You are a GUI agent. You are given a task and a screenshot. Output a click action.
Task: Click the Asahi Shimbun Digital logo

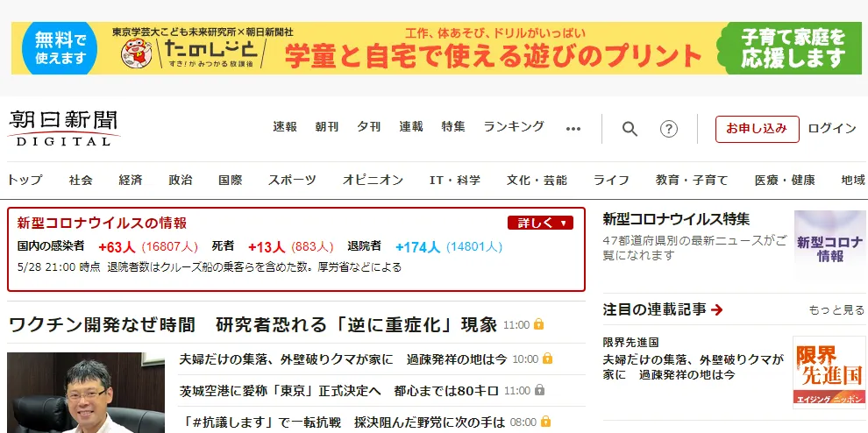[x=63, y=128]
